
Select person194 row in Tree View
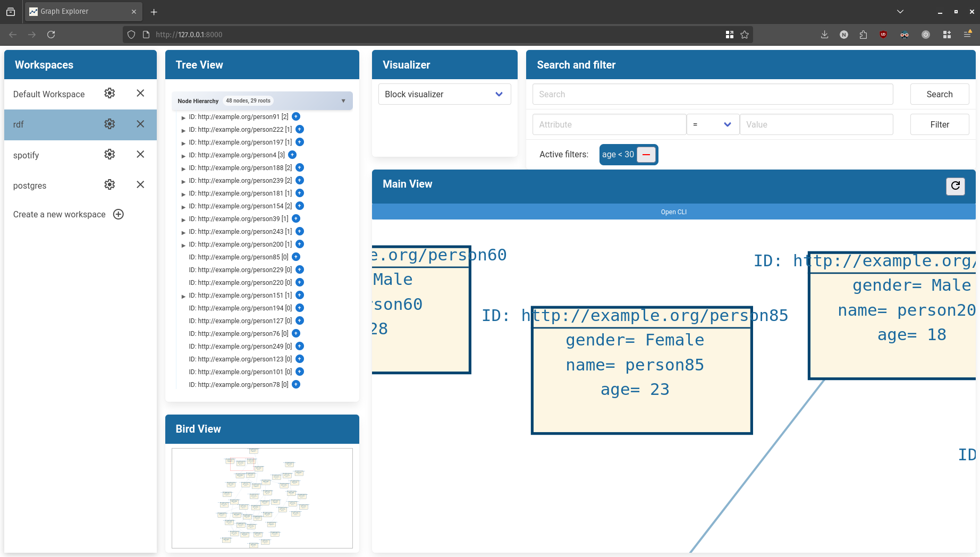point(240,308)
